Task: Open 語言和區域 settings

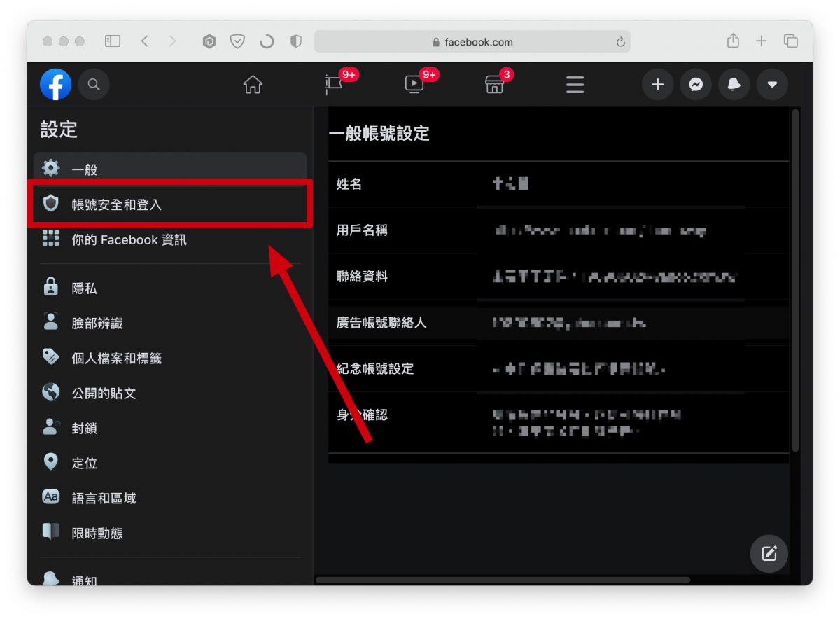Action: [x=170, y=498]
